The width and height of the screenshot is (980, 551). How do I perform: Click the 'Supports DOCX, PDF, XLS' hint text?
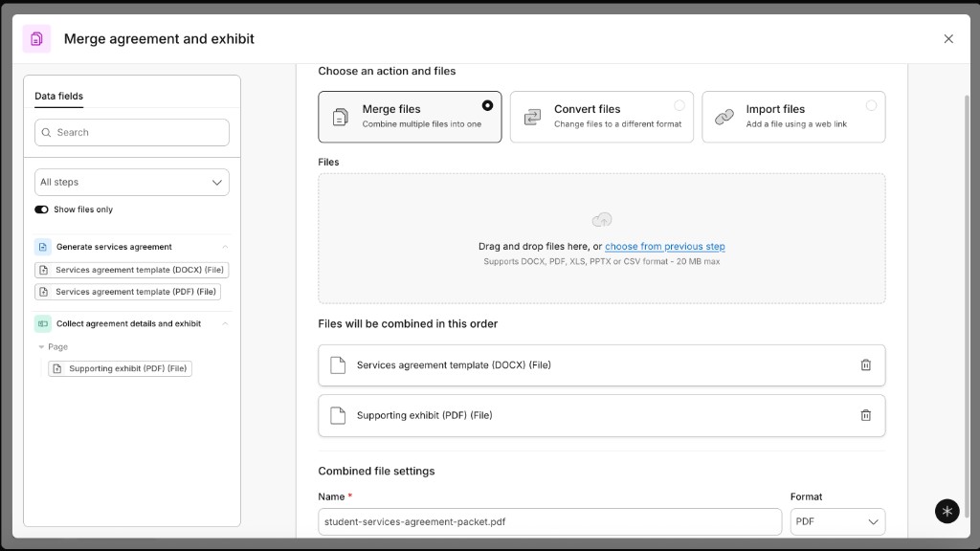pyautogui.click(x=602, y=262)
